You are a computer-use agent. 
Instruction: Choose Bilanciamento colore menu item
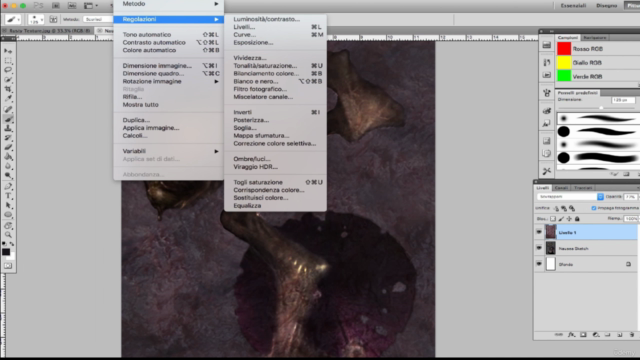tap(276, 73)
